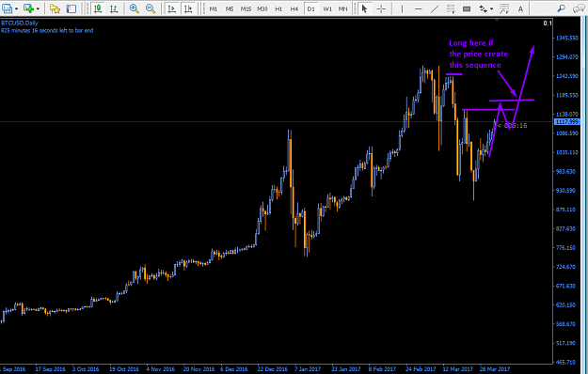Activate the crosshair tool

[x=381, y=8]
